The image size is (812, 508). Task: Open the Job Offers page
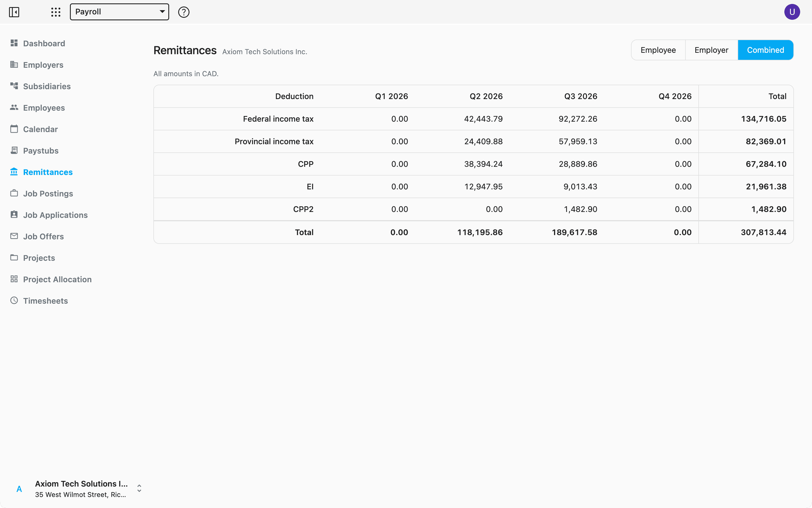tap(43, 236)
